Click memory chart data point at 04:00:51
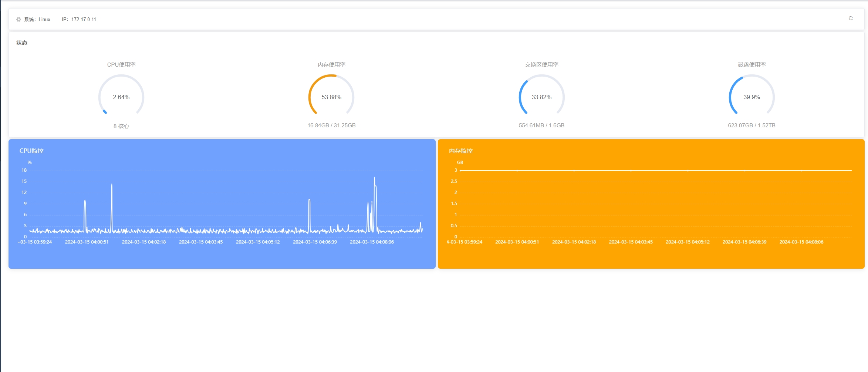The width and height of the screenshot is (868, 372). click(x=517, y=171)
